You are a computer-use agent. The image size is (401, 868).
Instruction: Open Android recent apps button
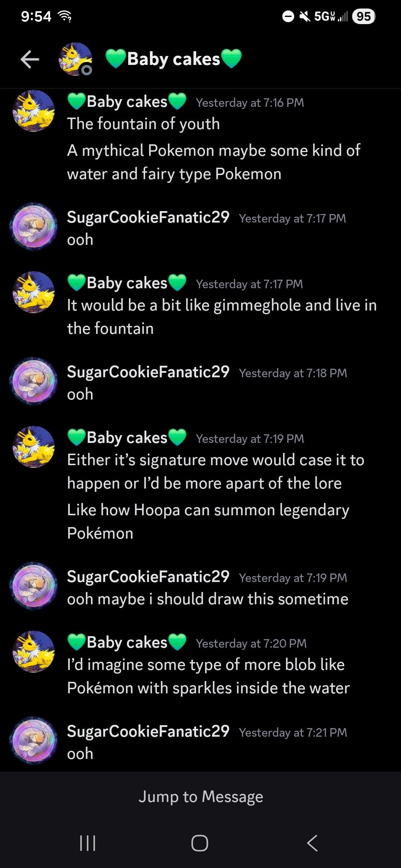(x=88, y=843)
